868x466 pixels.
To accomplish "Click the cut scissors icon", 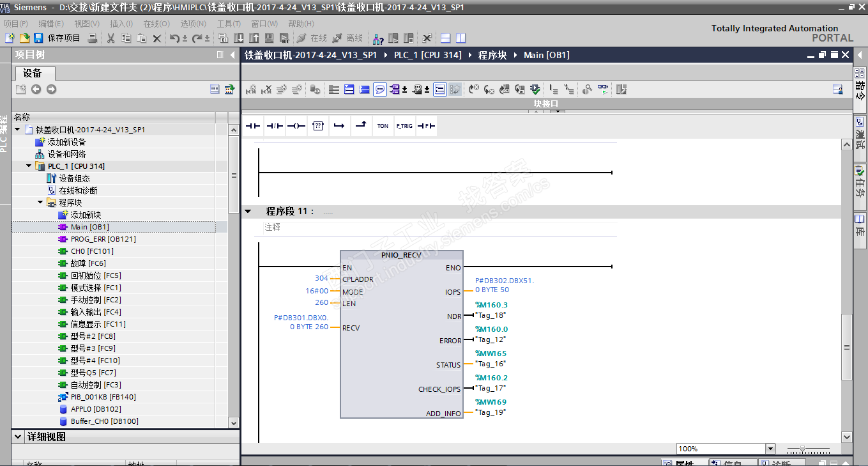I will click(x=110, y=38).
